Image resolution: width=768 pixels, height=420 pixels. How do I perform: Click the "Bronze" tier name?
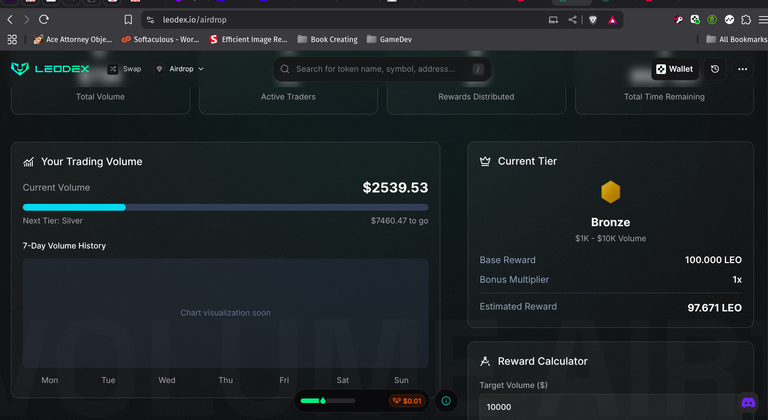coord(610,222)
